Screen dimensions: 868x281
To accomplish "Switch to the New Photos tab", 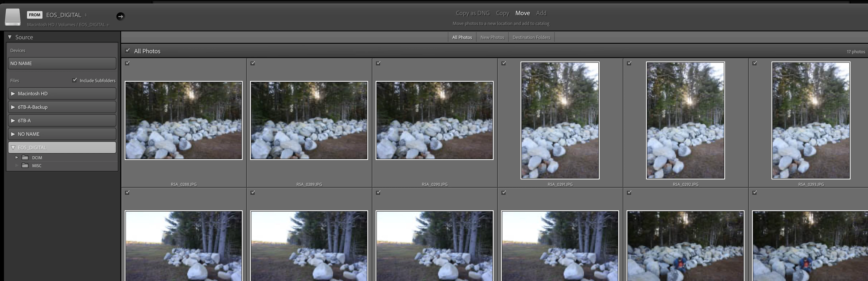I will (x=492, y=37).
